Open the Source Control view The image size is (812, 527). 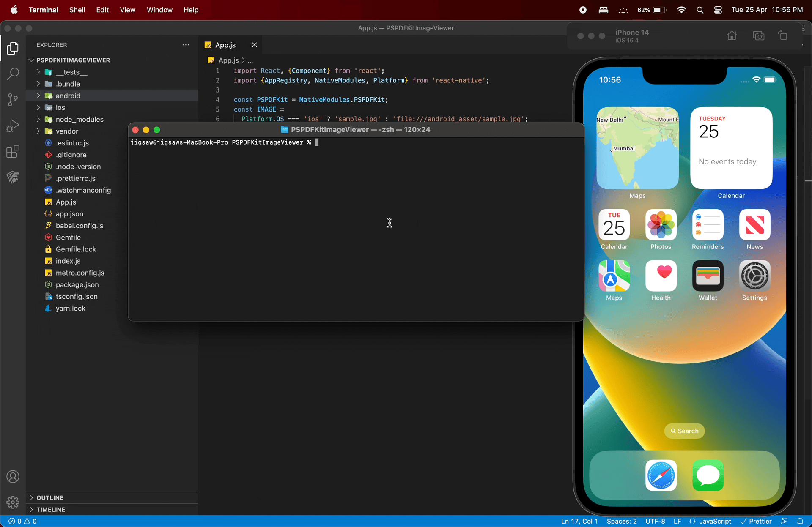[13, 100]
